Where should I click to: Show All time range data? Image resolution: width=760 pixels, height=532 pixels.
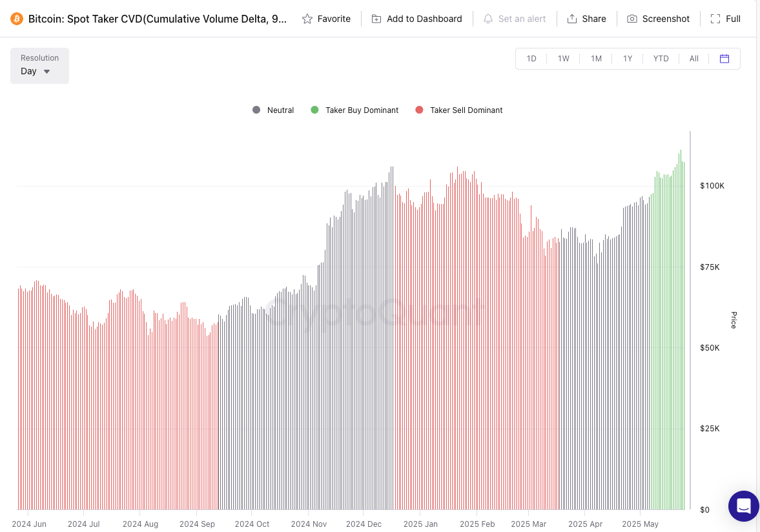click(693, 59)
